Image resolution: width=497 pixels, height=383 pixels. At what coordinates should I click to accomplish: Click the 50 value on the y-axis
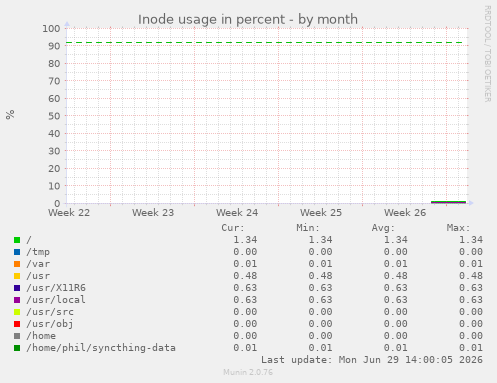click(54, 116)
